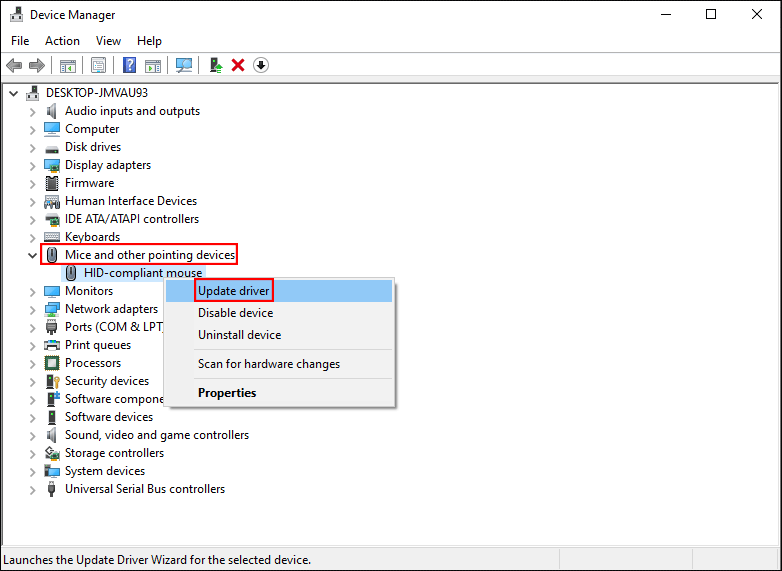Viewport: 782px width, 571px height.
Task: Expand the Ports (COM & LPT) category
Action: coord(32,328)
